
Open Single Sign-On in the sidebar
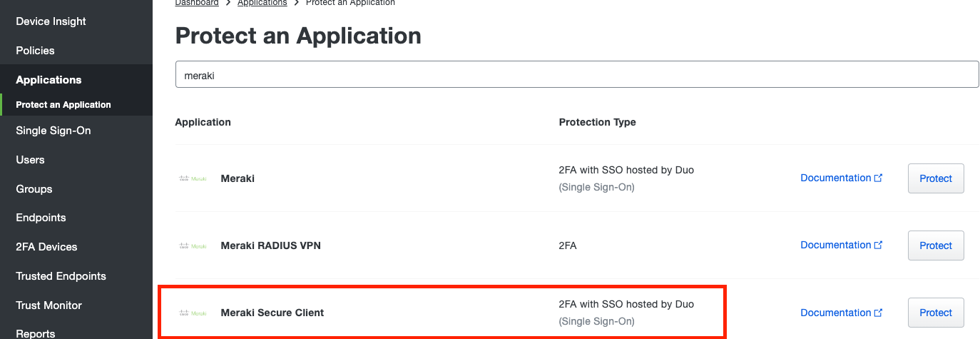coord(53,131)
